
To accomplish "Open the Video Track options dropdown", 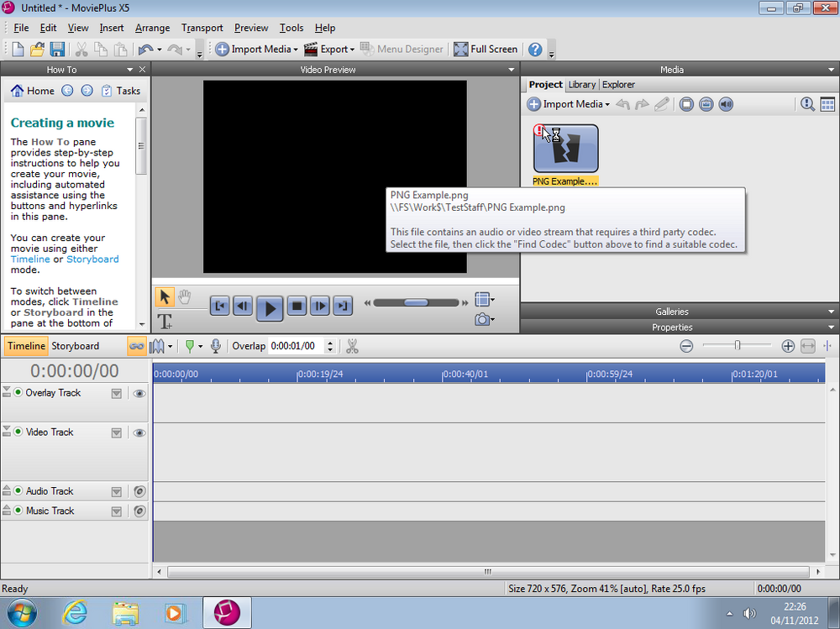I will pyautogui.click(x=116, y=432).
